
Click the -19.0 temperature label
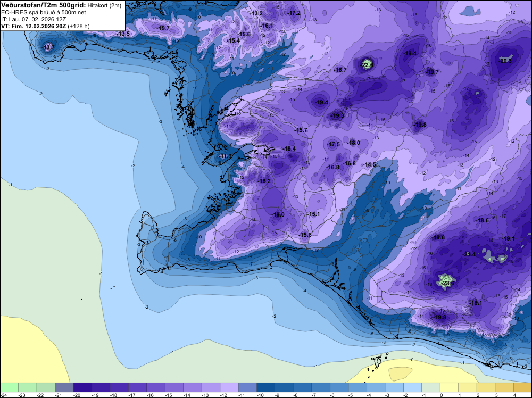tap(278, 214)
